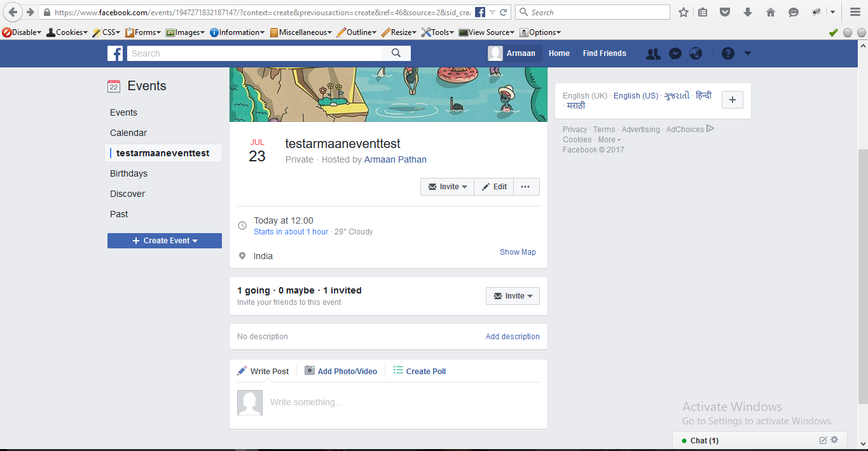868x451 pixels.
Task: Click the smiley chat icon in the browser toolbar
Action: (x=794, y=12)
